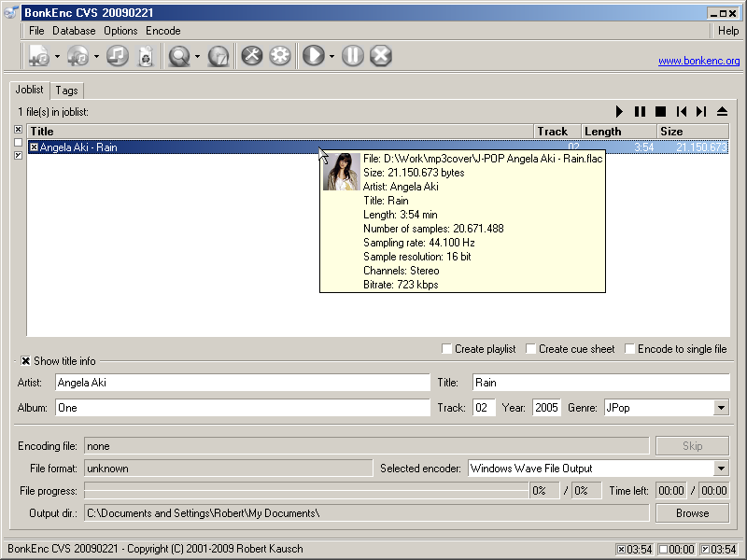The width and height of the screenshot is (747, 560).
Task: Enable Encode to single file checkbox
Action: point(629,349)
